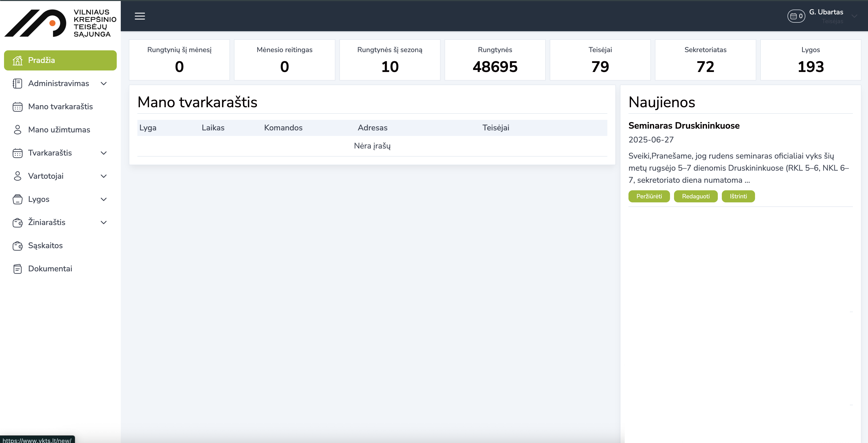This screenshot has height=443, width=868.
Task: Click the Redaguoti button
Action: [695, 196]
